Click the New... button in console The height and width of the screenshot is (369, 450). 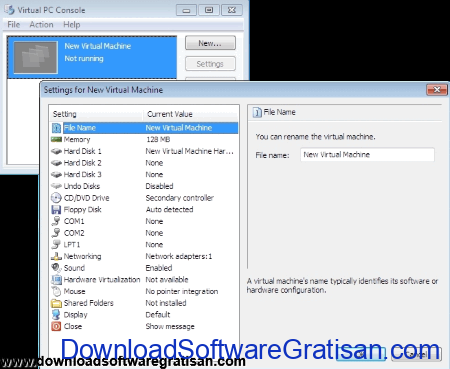click(210, 43)
